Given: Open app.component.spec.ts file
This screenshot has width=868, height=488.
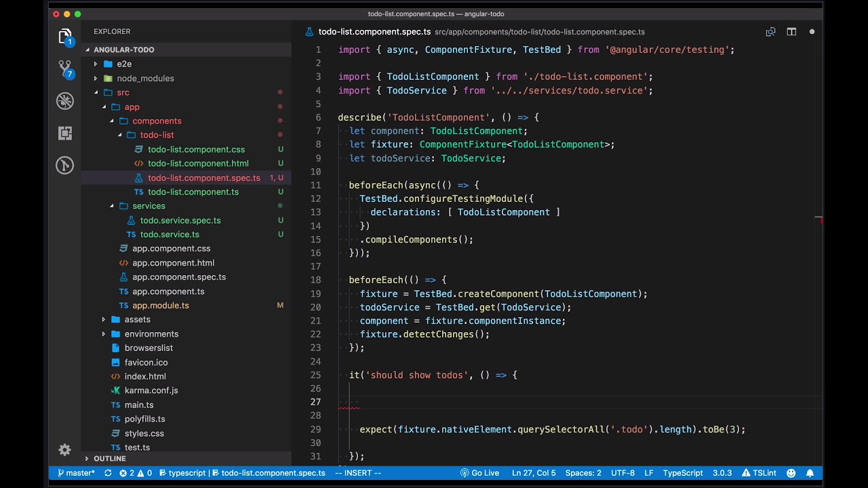Looking at the screenshot, I should coord(179,277).
